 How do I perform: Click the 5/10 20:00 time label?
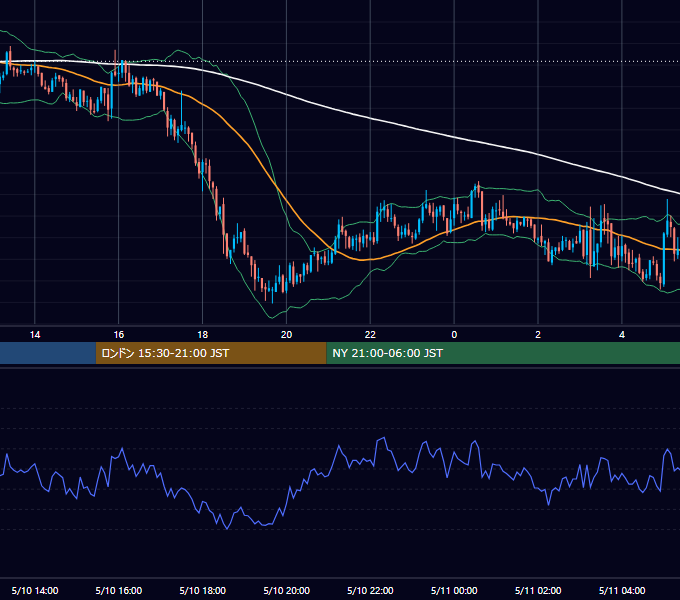click(x=286, y=590)
